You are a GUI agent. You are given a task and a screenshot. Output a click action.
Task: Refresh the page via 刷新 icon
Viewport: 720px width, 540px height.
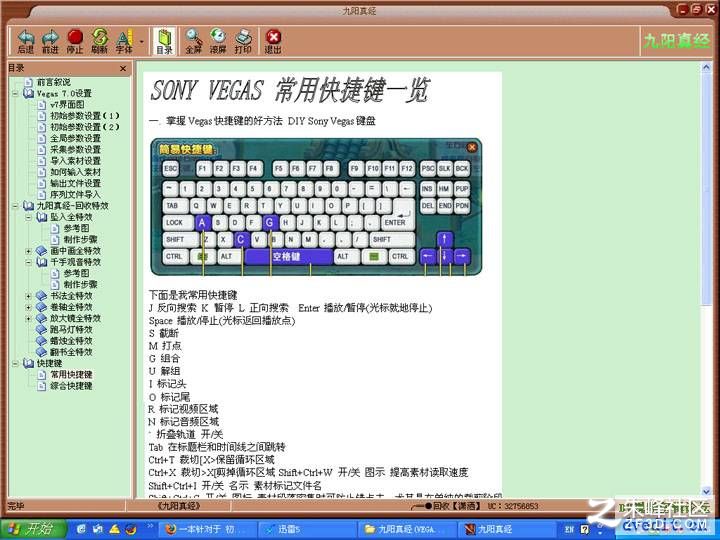pyautogui.click(x=99, y=41)
